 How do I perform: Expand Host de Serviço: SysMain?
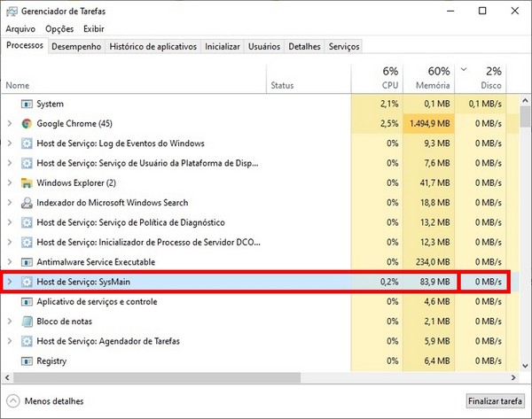pyautogui.click(x=10, y=282)
